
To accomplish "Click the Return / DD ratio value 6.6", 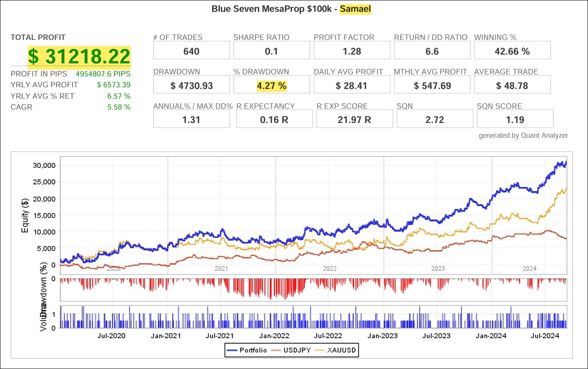I will tap(432, 51).
